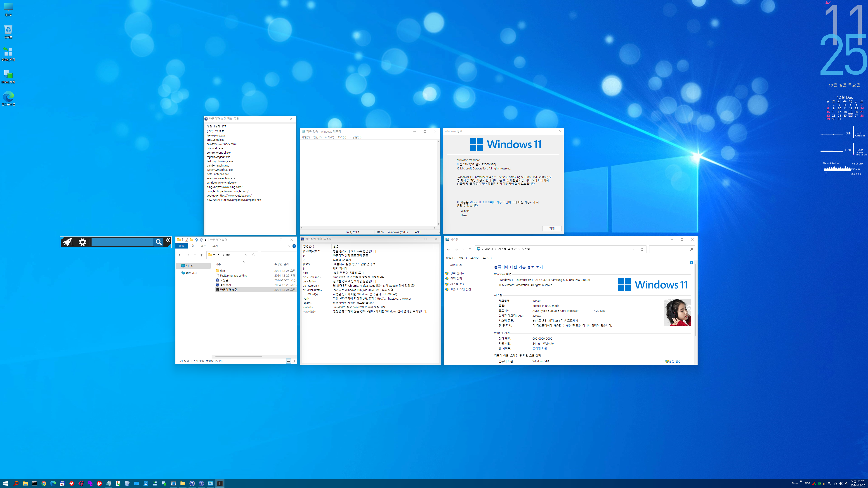Viewport: 868px width, 488px height.
Task: Open the taskbar clock showing 오전 11:25
Action: pyautogui.click(x=858, y=483)
